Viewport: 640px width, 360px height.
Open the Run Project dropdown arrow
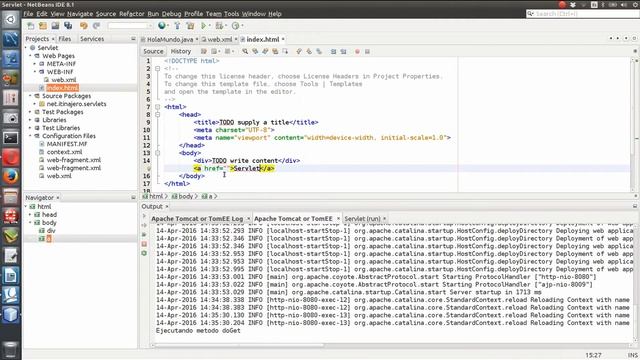coord(210,26)
